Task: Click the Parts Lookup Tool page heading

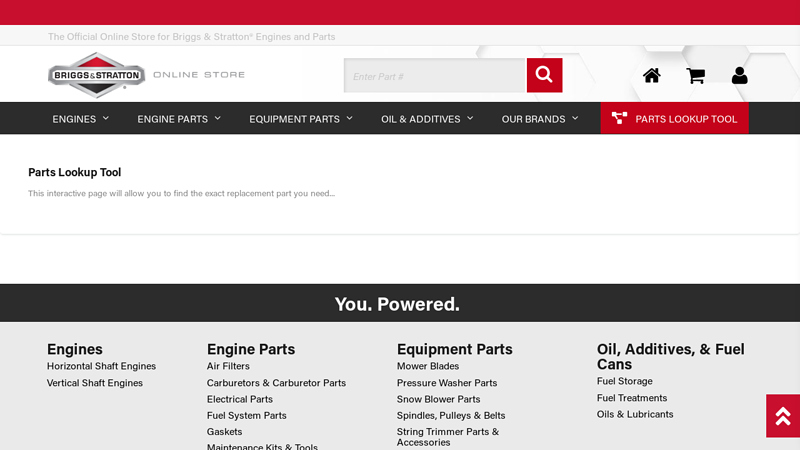Action: coord(74,172)
